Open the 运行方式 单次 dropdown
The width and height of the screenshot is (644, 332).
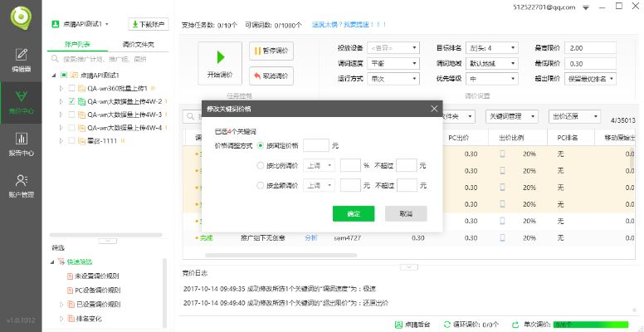393,79
